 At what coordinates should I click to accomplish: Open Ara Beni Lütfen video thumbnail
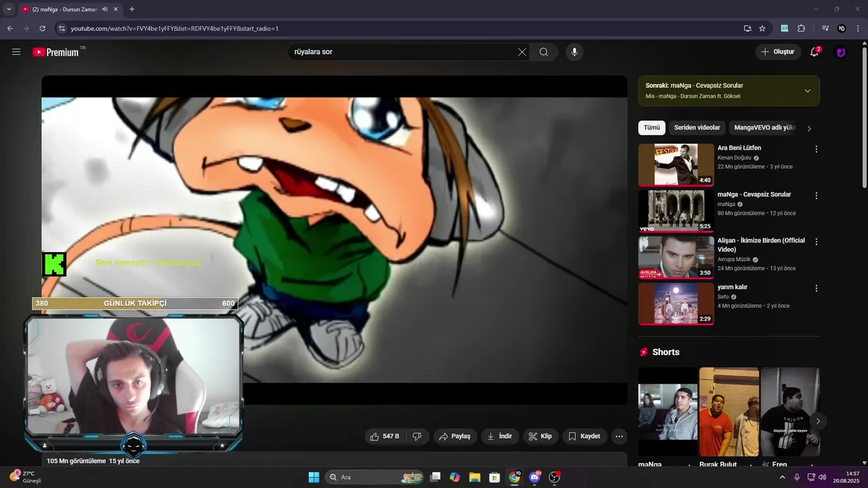pos(676,165)
